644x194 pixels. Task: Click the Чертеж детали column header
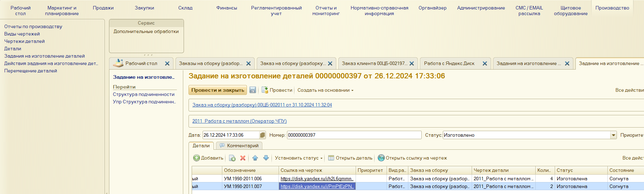(503, 170)
